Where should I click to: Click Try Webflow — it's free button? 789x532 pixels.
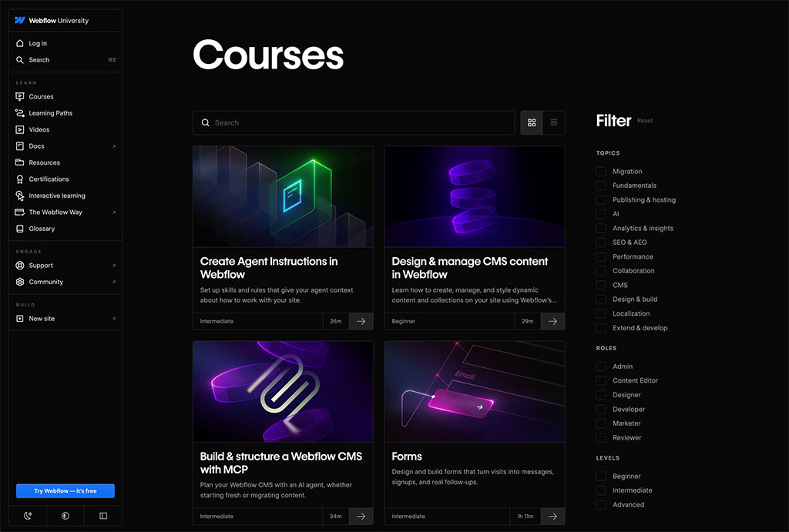coord(65,490)
